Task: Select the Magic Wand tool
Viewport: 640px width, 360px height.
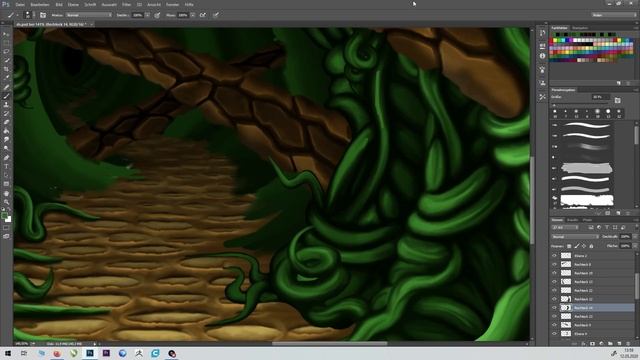Action: 6,60
